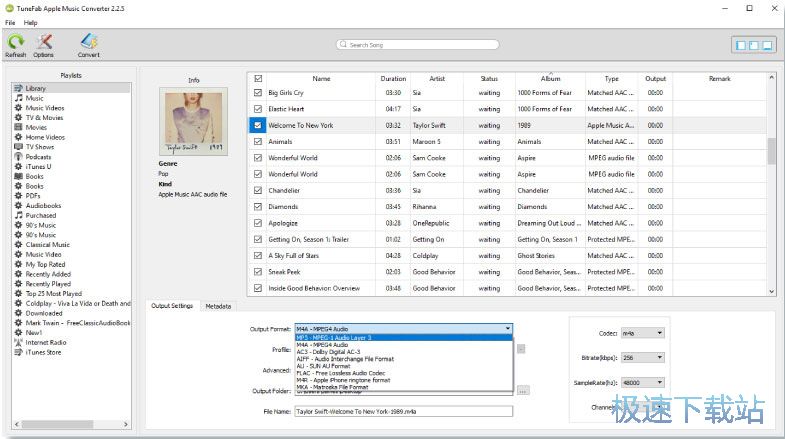The image size is (785, 439).
Task: Sort by the Status column header
Action: [489, 79]
